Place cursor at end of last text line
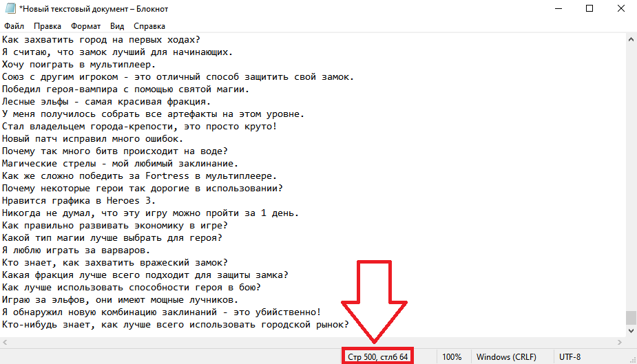Image resolution: width=637 pixels, height=364 pixels. (x=349, y=325)
